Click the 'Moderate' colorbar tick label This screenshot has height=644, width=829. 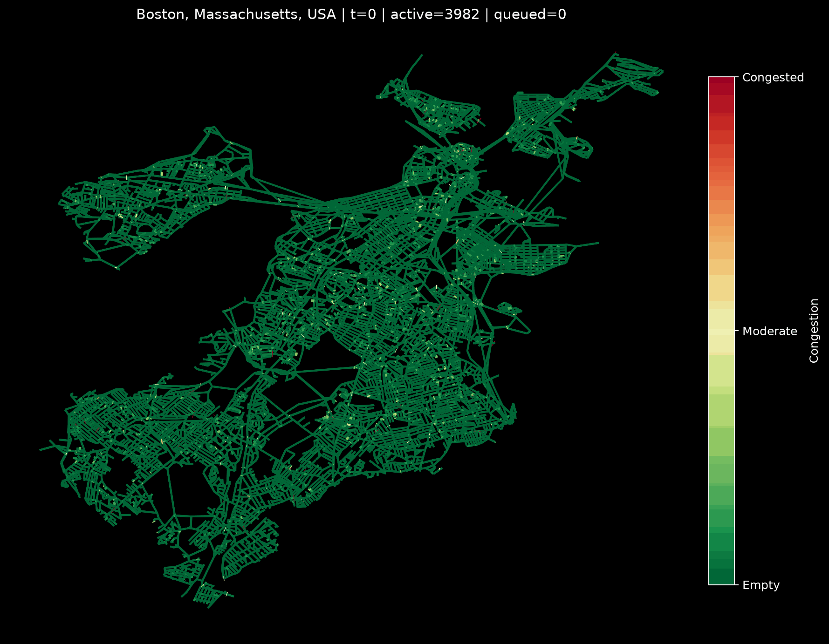[x=769, y=332]
